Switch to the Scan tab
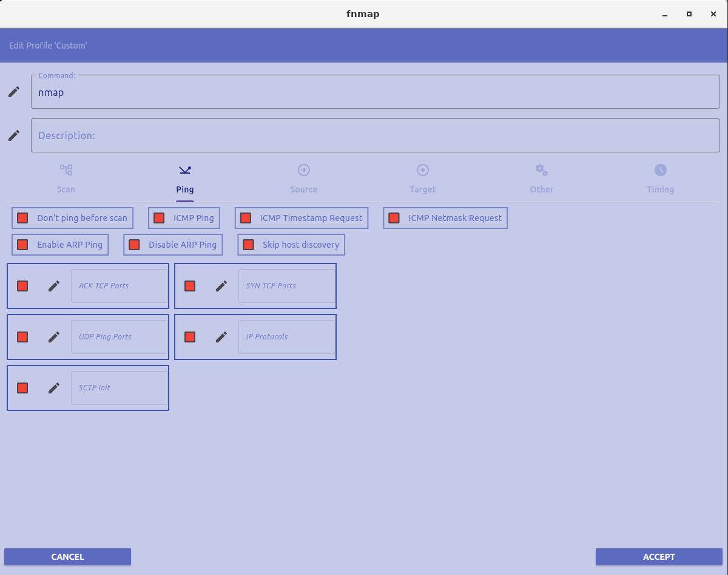728x575 pixels. [66, 179]
